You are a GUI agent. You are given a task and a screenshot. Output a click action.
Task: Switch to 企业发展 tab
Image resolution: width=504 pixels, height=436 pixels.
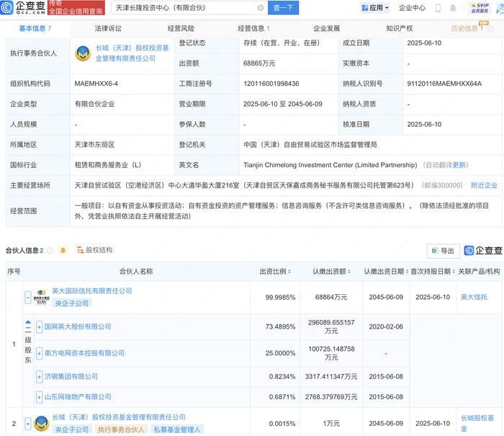click(x=327, y=29)
